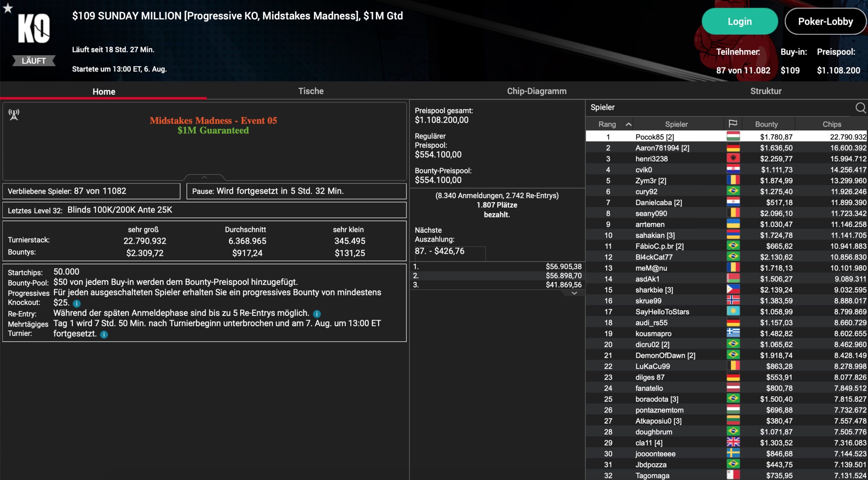Click the flag column header icon
Screen dimensions: 868x480
pyautogui.click(x=733, y=124)
